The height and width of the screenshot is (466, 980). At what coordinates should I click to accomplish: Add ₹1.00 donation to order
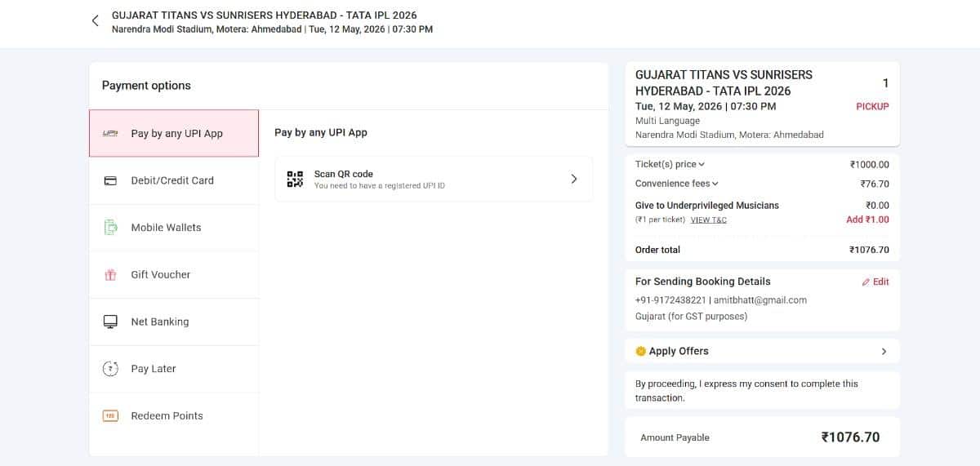point(867,220)
